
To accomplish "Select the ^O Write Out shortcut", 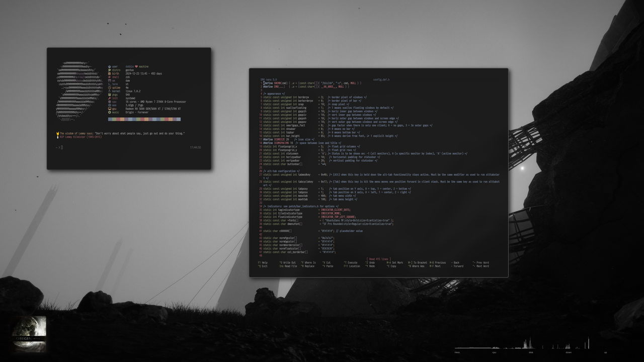I will (x=288, y=262).
